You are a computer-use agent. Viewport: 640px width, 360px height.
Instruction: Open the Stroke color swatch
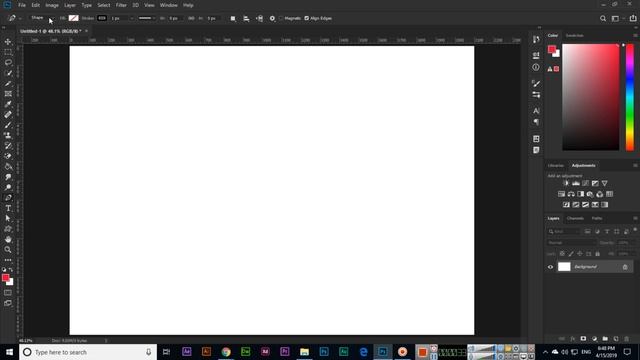click(102, 18)
